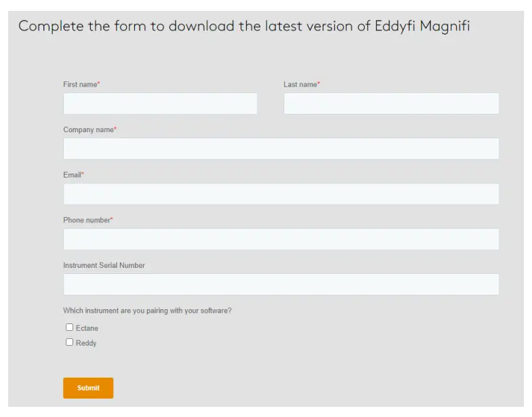Viewport: 532px width, 417px height.
Task: Click the "Instrument Serial Number" label
Action: pos(104,265)
